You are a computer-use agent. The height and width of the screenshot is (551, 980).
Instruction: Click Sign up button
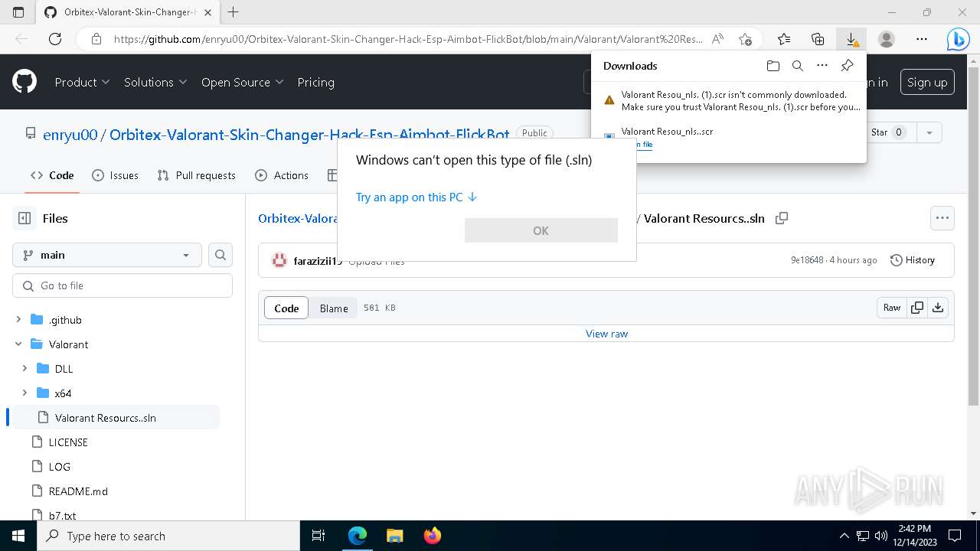pyautogui.click(x=927, y=82)
